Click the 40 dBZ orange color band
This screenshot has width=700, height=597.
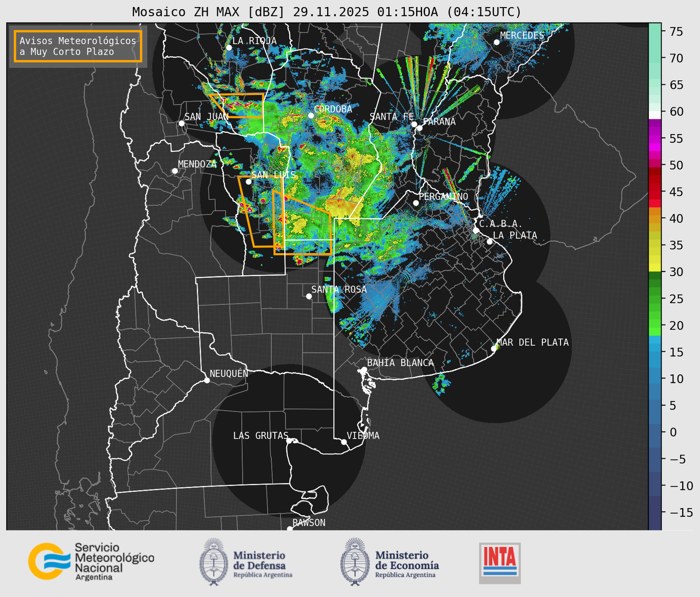[655, 218]
